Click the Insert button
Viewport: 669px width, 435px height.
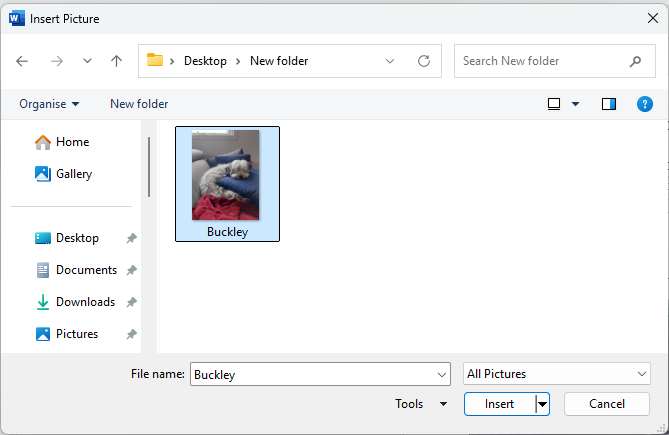(x=499, y=404)
